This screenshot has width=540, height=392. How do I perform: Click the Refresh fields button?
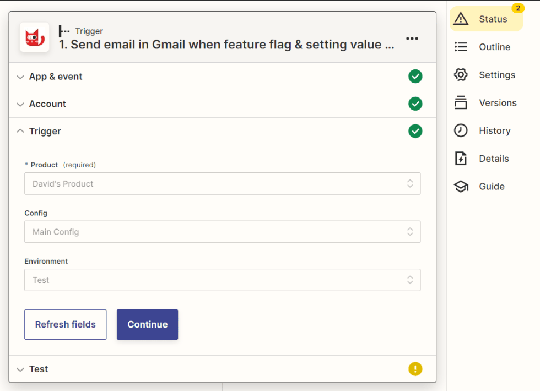(65, 324)
